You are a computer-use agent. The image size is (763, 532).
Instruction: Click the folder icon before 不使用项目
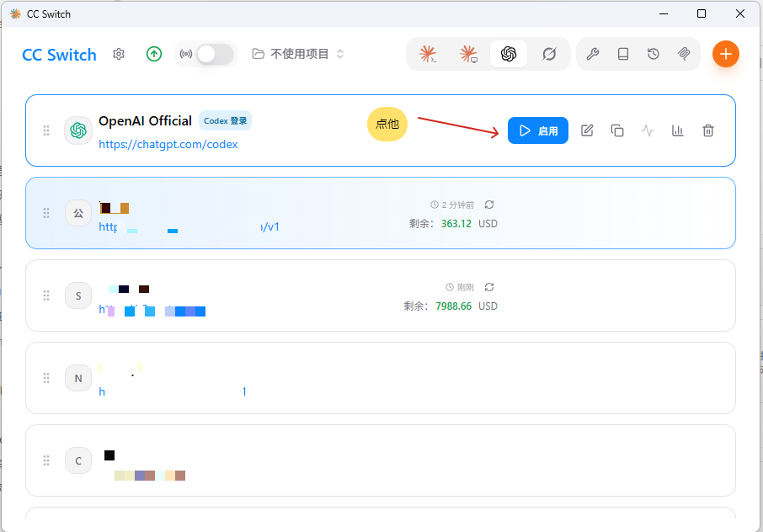point(258,54)
